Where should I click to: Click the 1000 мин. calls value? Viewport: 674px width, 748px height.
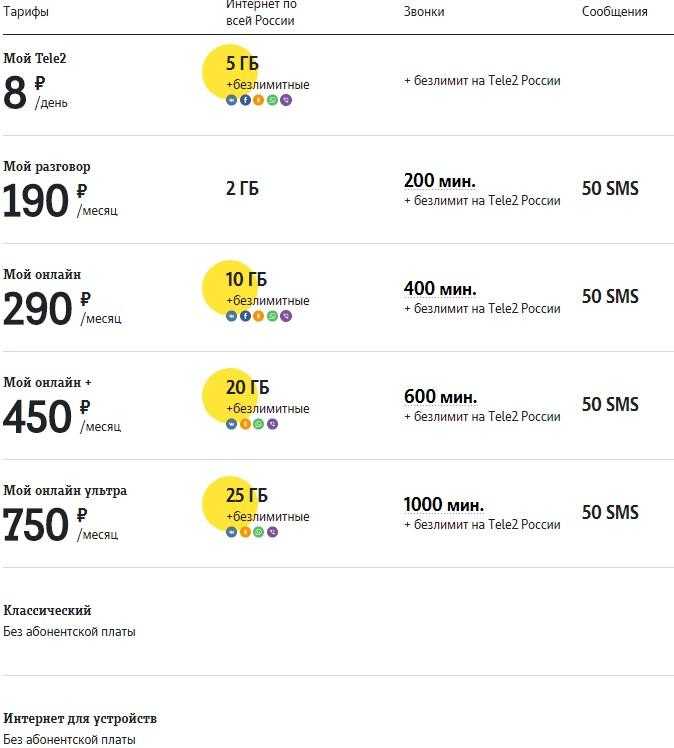pyautogui.click(x=444, y=505)
